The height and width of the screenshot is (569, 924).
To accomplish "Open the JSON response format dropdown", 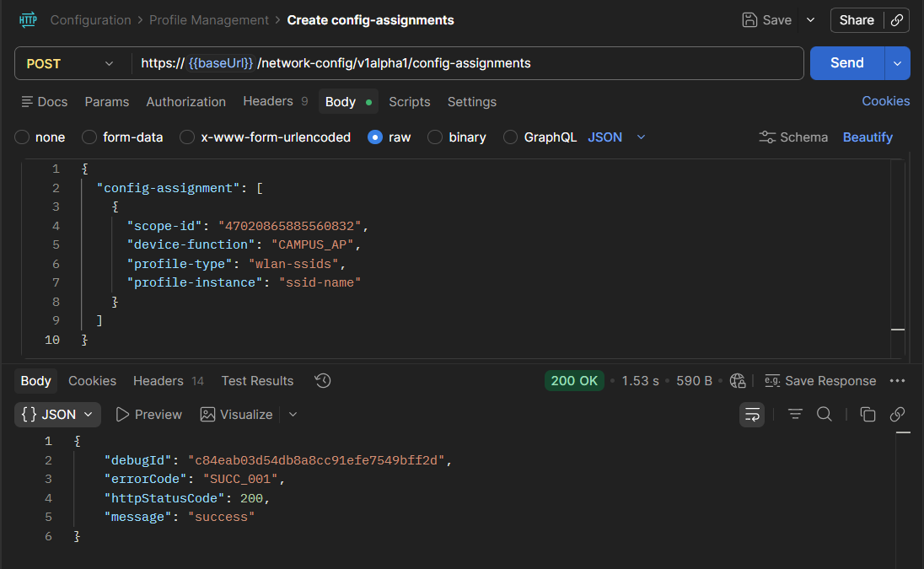I will tap(57, 414).
